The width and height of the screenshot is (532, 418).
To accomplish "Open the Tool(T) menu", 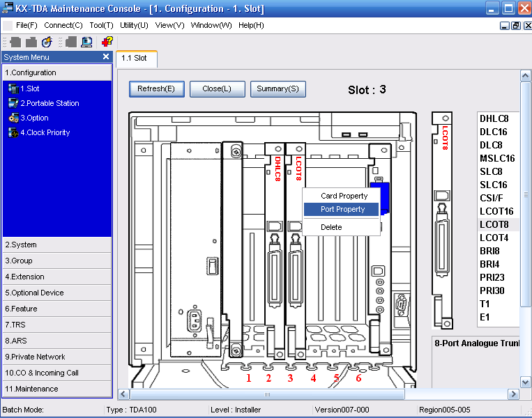I will (x=101, y=25).
